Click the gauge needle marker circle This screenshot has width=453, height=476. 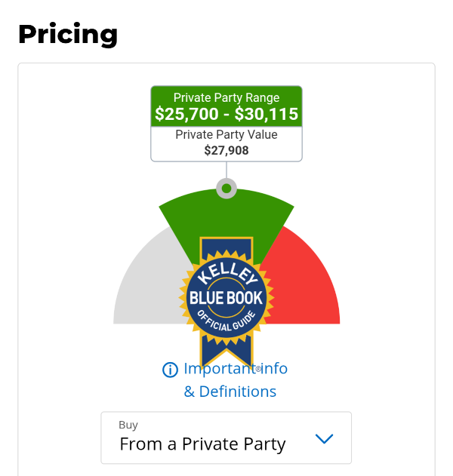226,188
